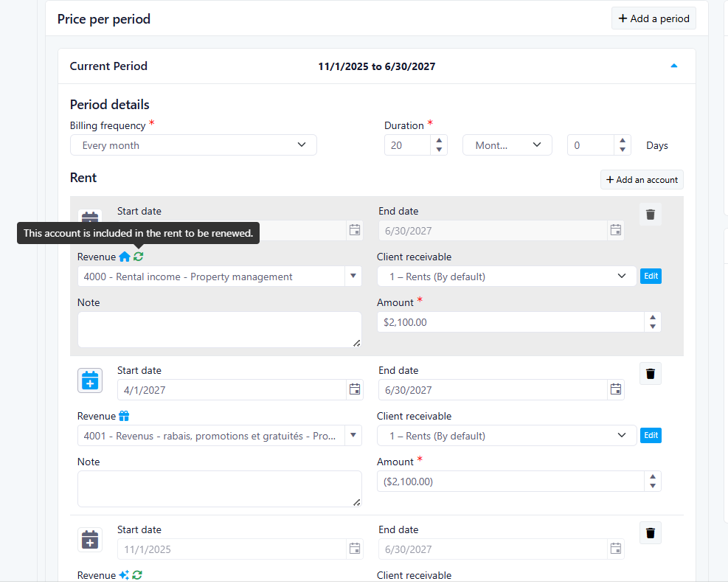Screen dimensions: 728x584
Task: Delete the third account starting 11/1/2025
Action: coord(651,533)
